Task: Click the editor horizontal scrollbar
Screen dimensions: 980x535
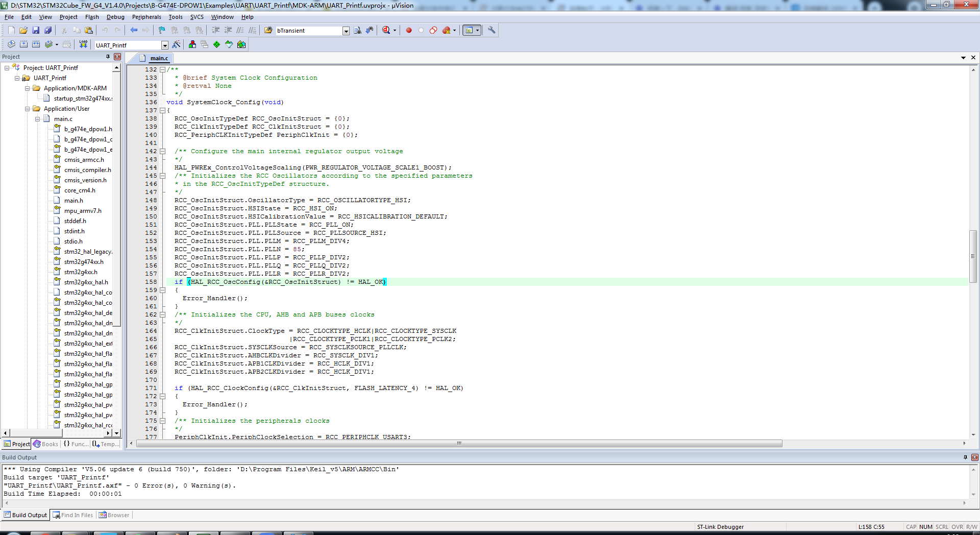Action: (459, 443)
